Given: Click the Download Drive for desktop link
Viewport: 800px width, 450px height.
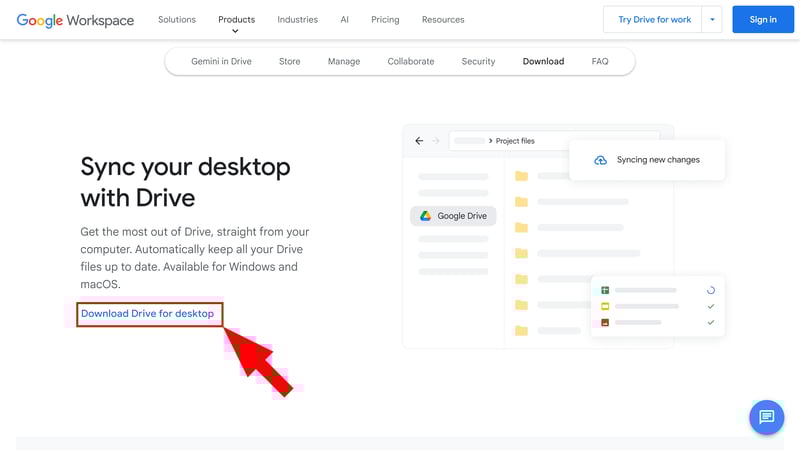Looking at the screenshot, I should [x=147, y=314].
